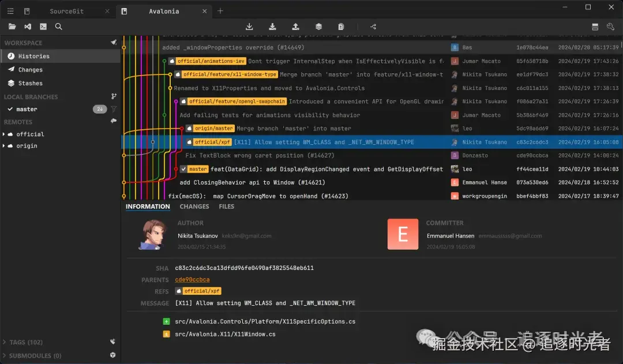Select commit 'fix(macOS): map CursorDragMove'
The height and width of the screenshot is (364, 623).
pos(371,196)
